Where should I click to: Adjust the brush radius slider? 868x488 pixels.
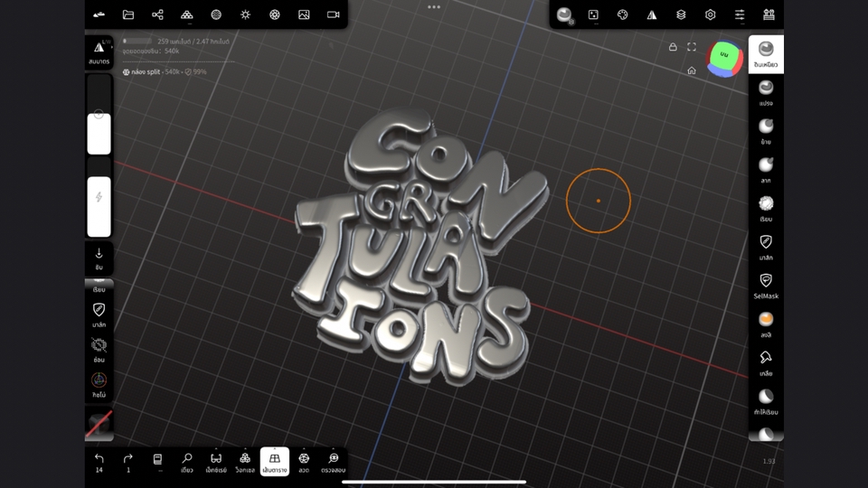[99, 115]
